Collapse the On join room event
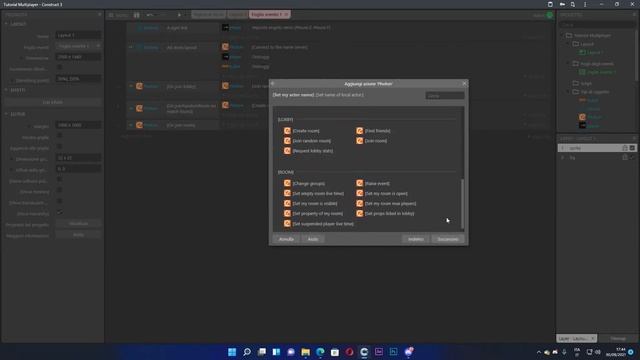Image resolution: width=640 pixels, height=360 pixels. [131, 125]
